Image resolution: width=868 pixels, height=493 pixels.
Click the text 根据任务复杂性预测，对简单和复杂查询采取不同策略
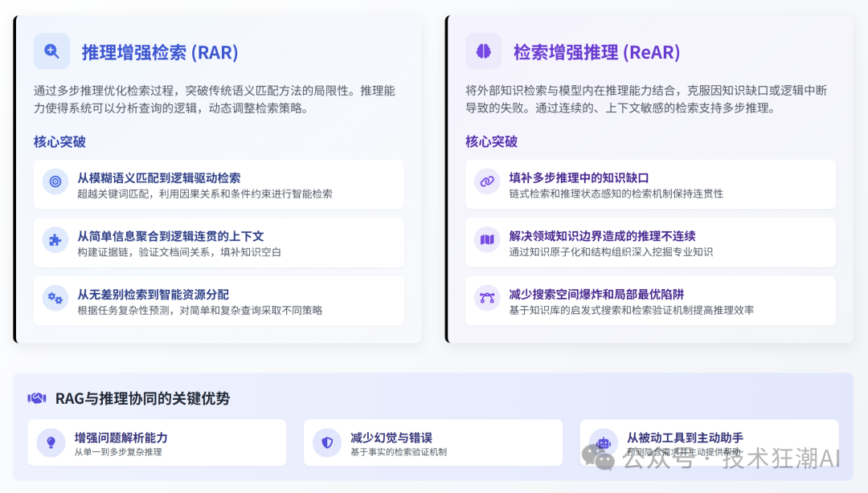pos(200,311)
